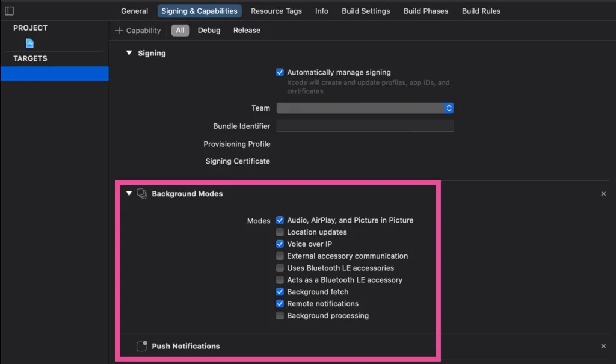Image resolution: width=616 pixels, height=364 pixels.
Task: Toggle the sidebar panel icon
Action: (9, 11)
